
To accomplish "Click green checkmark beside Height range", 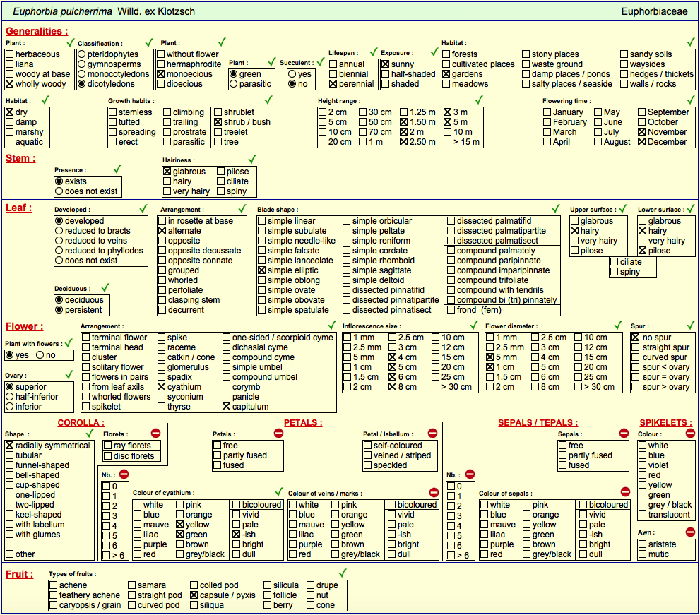I will click(479, 100).
